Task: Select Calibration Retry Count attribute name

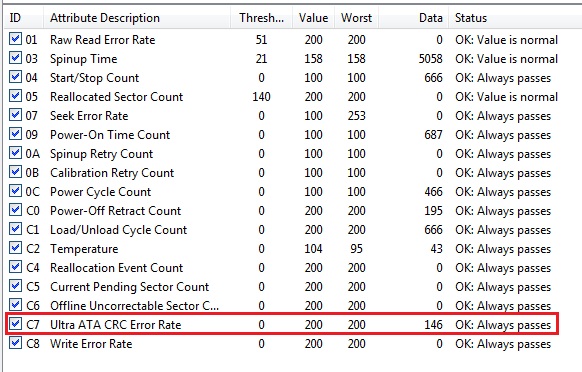Action: [112, 173]
